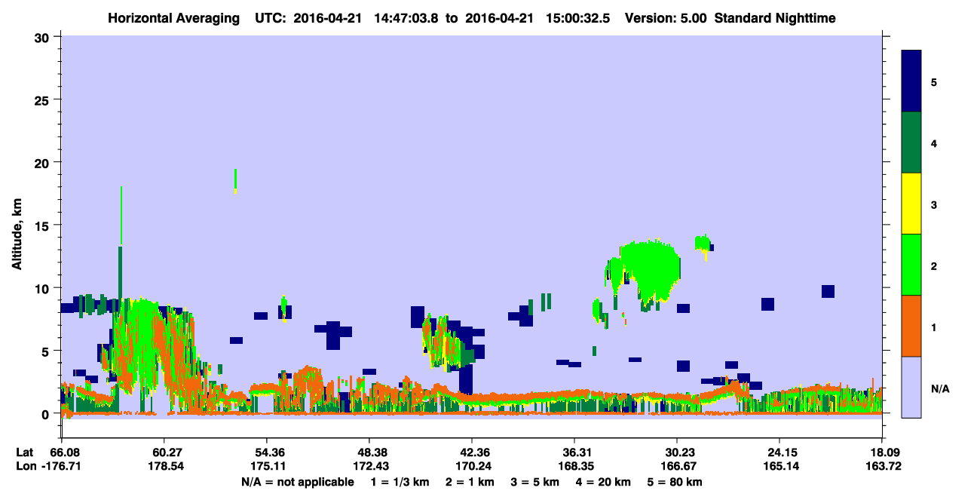
Task: Click the longitude value 163.72
Action: [x=882, y=466]
